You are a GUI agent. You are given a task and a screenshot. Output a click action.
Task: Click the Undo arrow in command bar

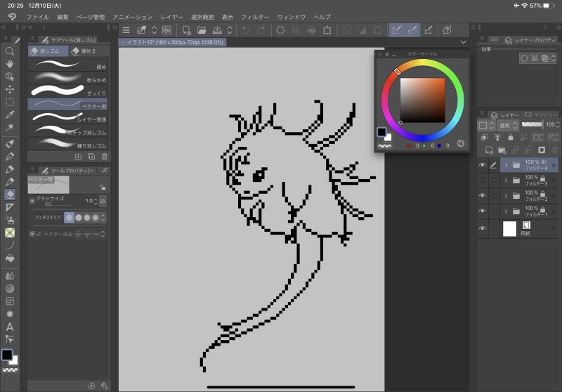(245, 30)
